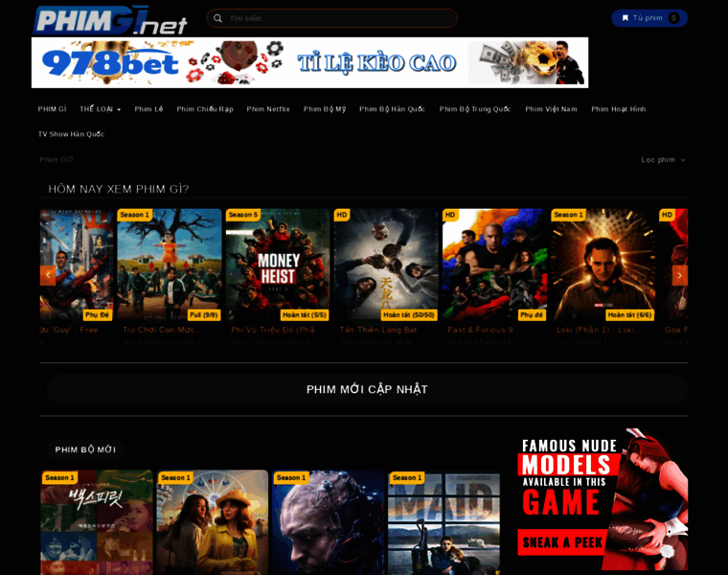Click the Hoàn tất (6/6) status label
This screenshot has height=575, width=728.
click(x=630, y=315)
